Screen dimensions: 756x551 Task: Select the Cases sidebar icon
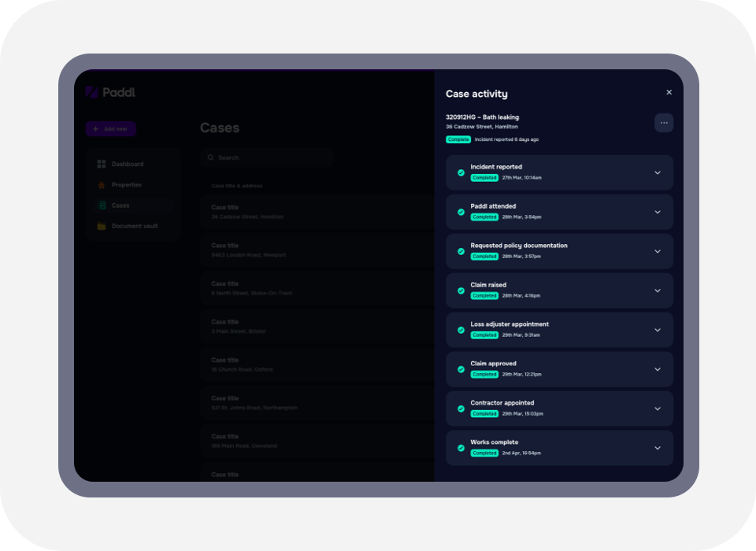(x=101, y=205)
